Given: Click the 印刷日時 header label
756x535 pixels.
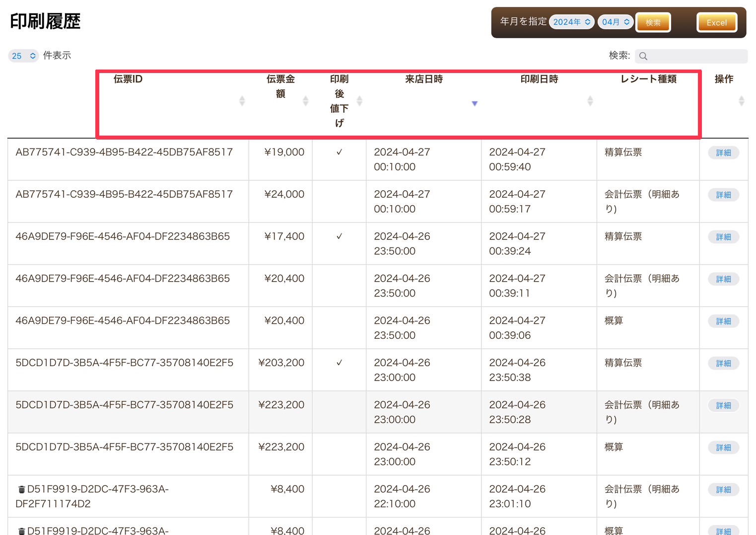Looking at the screenshot, I should 539,79.
